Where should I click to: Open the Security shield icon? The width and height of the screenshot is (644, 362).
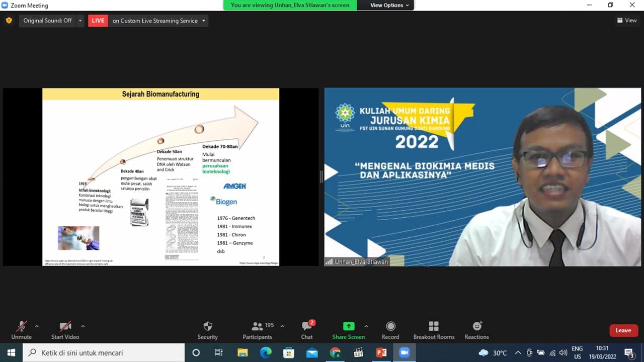207,326
